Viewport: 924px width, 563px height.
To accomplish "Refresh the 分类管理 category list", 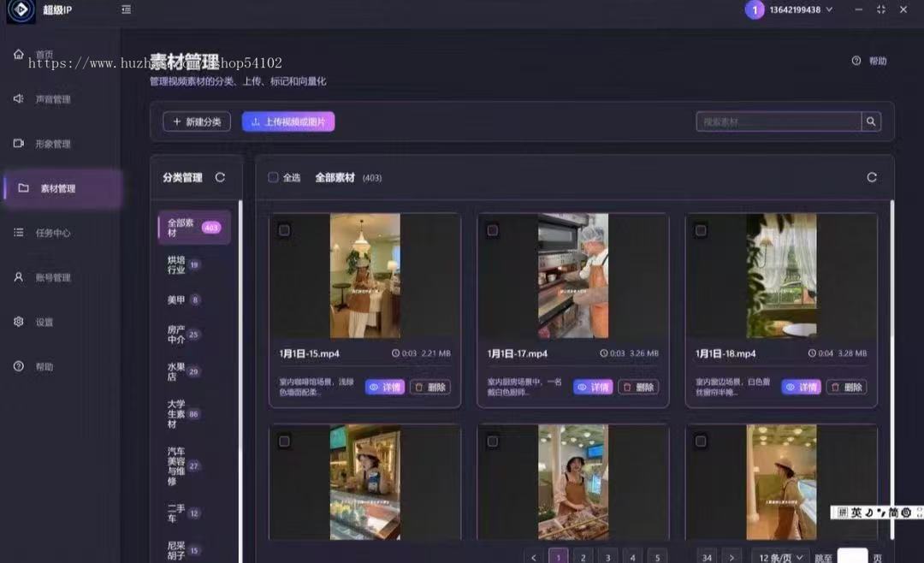I will tap(220, 177).
